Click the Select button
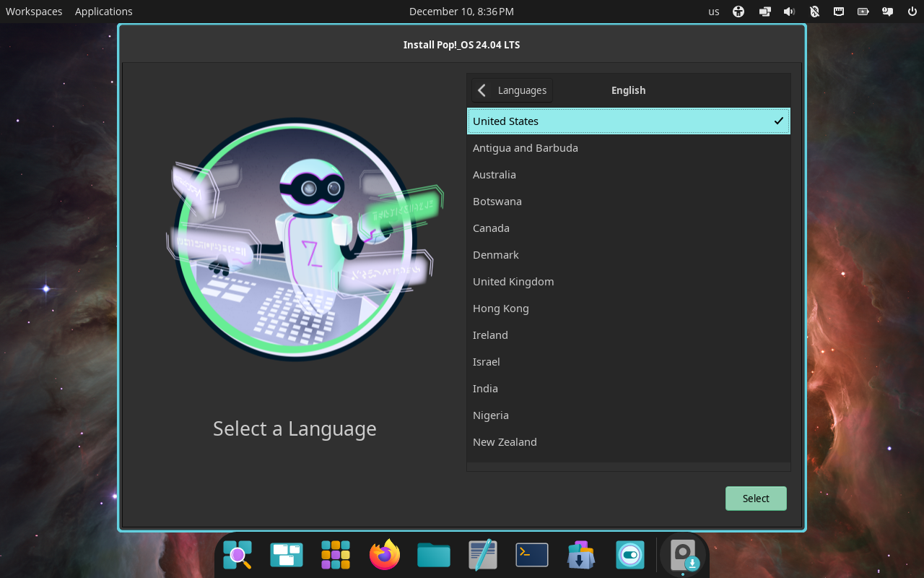Viewport: 924px width, 578px height. [x=756, y=499]
